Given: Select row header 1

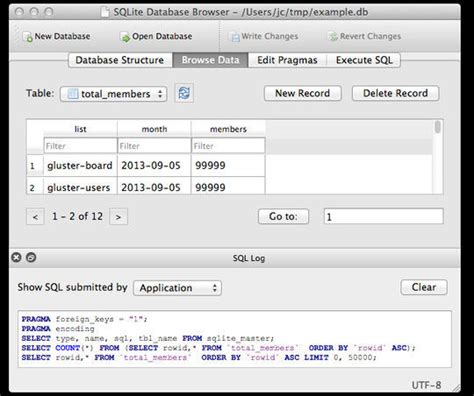Looking at the screenshot, I should pos(35,166).
